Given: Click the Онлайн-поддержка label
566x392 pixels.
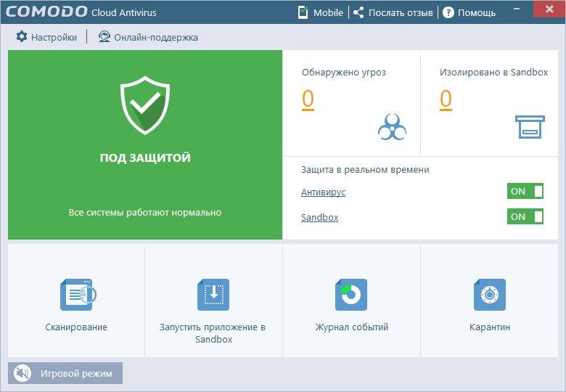Looking at the screenshot, I should coord(156,37).
